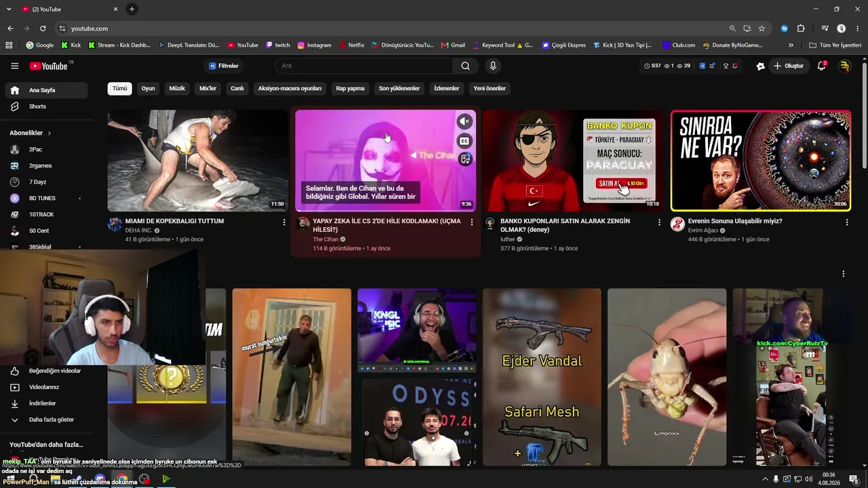Click the video title 'Evrenin Sonuna Ulaşabilir miyiz?'

(735, 221)
